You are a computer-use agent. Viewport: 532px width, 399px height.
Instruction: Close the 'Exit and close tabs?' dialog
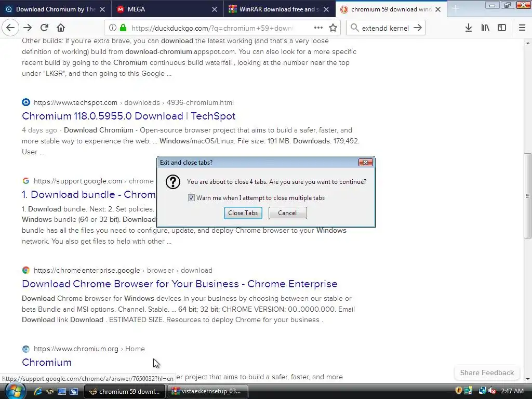pyautogui.click(x=366, y=163)
